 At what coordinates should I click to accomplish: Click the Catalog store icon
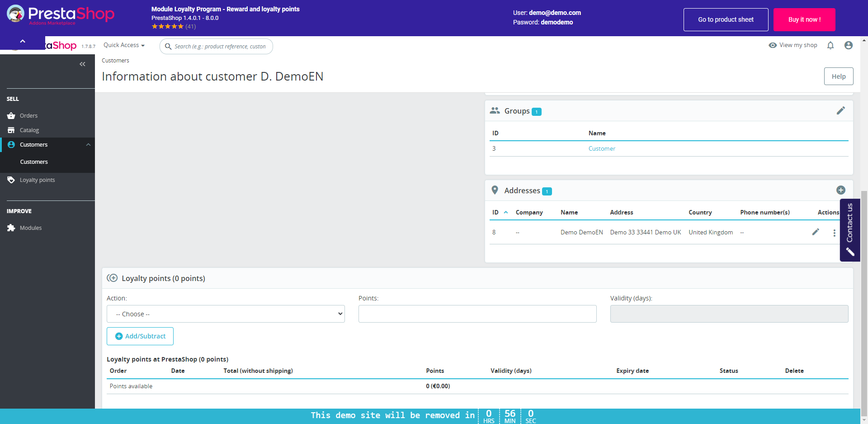[x=11, y=130]
